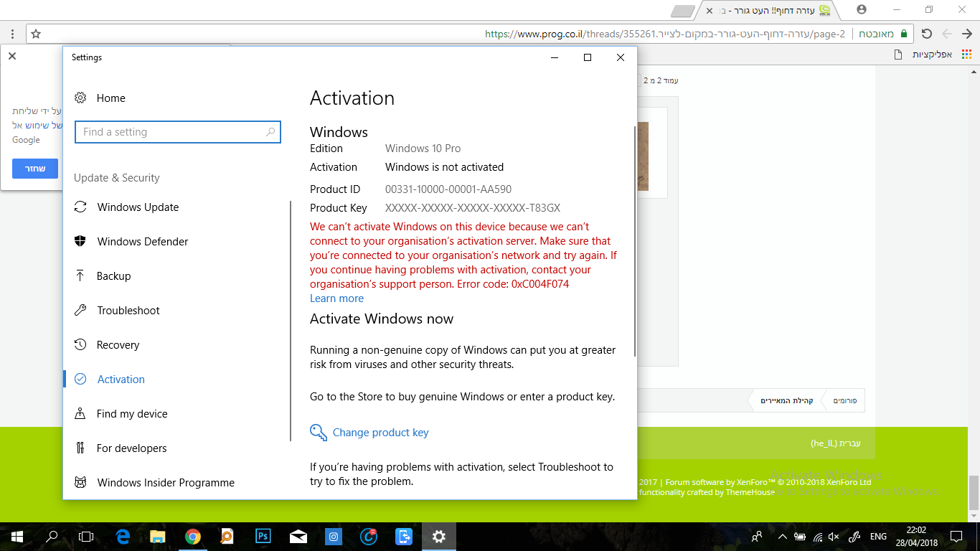
Task: Open Windows Ink Workspace pen icon
Action: tap(854, 536)
